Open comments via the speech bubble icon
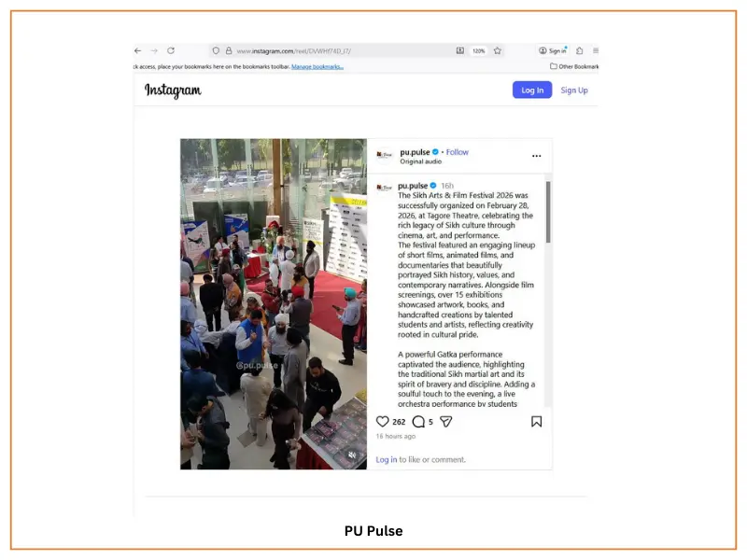The image size is (747, 560). click(x=417, y=422)
